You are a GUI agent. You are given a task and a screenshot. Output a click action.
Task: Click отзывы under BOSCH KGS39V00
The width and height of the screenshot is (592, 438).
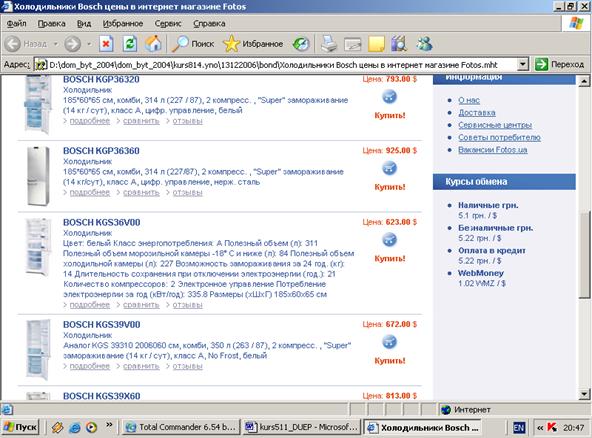pos(188,366)
